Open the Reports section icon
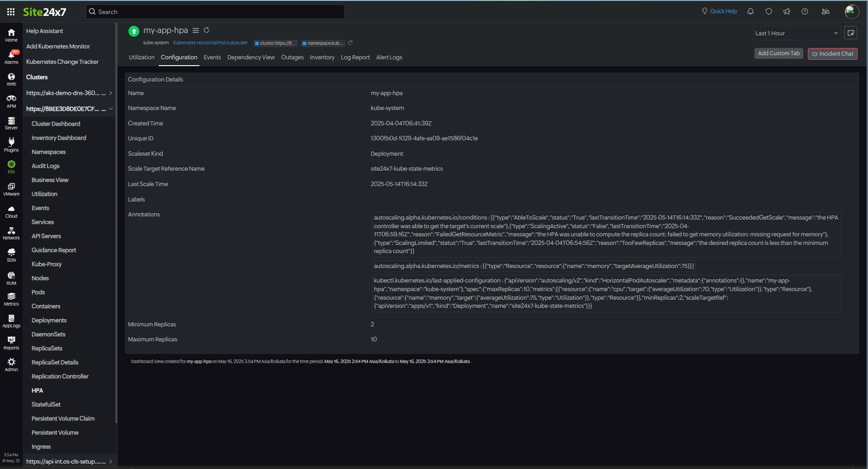 11,343
